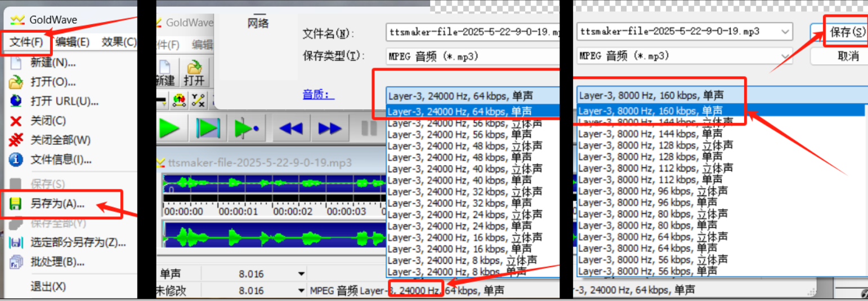Select Layer-3, 24000 Hz, 40 kbps, 单声
Image resolution: width=868 pixels, height=301 pixels.
[460, 180]
